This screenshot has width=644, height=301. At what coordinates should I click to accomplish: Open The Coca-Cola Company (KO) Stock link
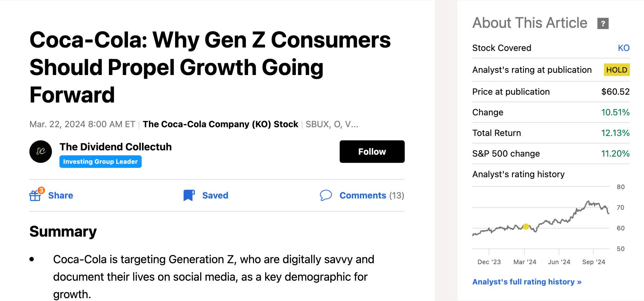click(x=220, y=124)
